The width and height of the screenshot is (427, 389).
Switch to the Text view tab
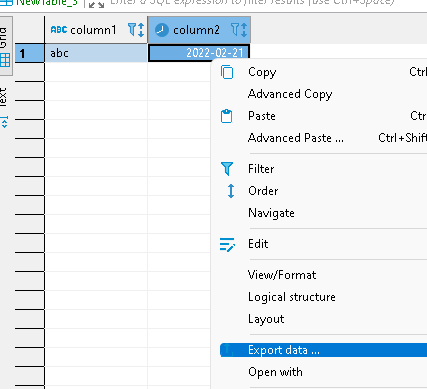[x=4, y=107]
